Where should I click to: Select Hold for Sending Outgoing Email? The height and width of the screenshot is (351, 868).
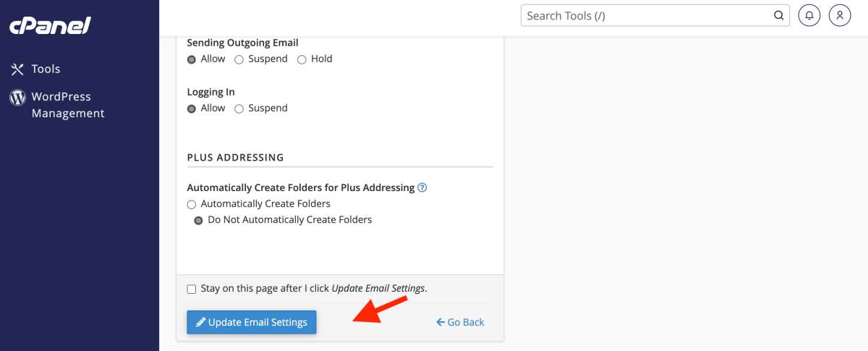pos(302,59)
